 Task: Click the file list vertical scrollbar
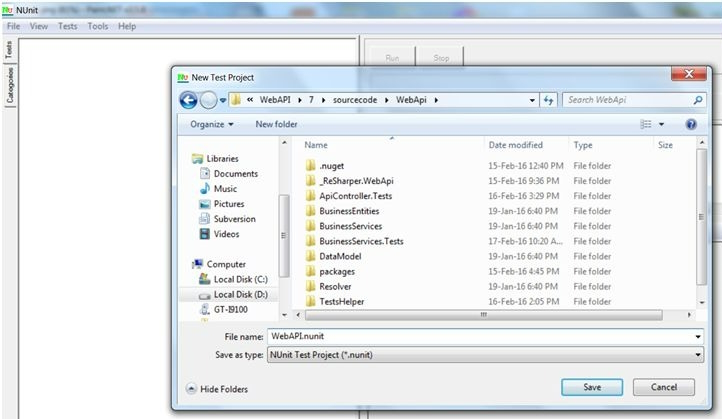pyautogui.click(x=702, y=216)
